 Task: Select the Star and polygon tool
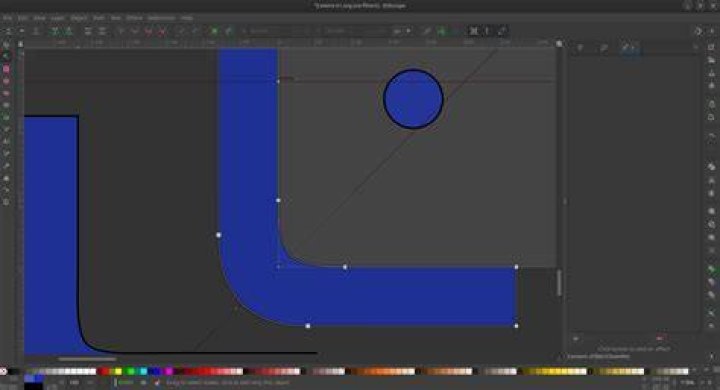point(6,93)
